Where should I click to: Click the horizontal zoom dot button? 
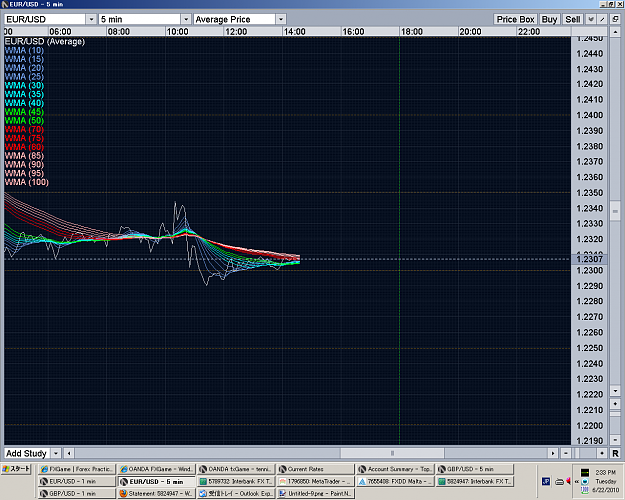602,453
